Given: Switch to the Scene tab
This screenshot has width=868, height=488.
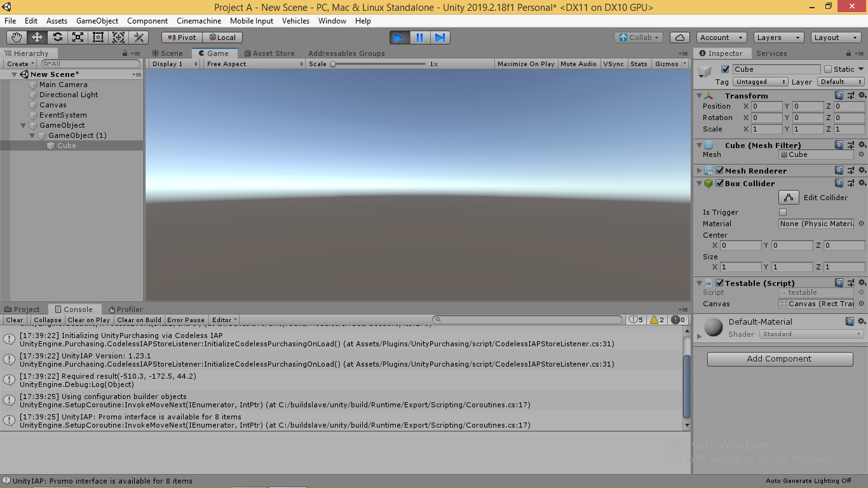Looking at the screenshot, I should pyautogui.click(x=167, y=53).
